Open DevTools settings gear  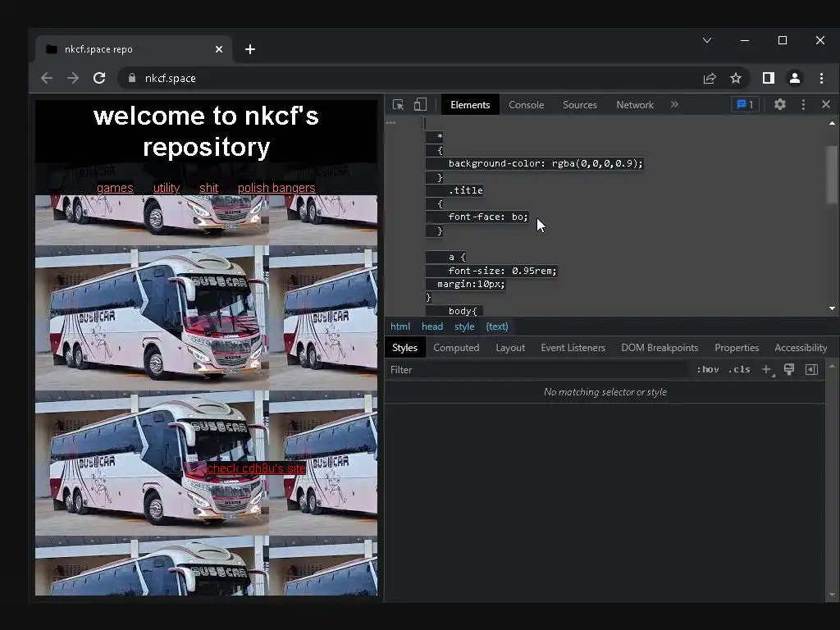click(x=780, y=104)
